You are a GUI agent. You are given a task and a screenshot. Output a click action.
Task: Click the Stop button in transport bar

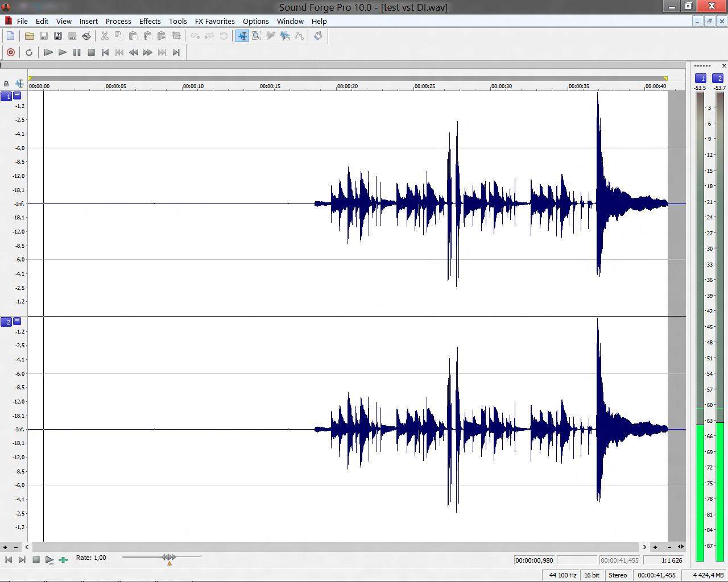(x=91, y=52)
